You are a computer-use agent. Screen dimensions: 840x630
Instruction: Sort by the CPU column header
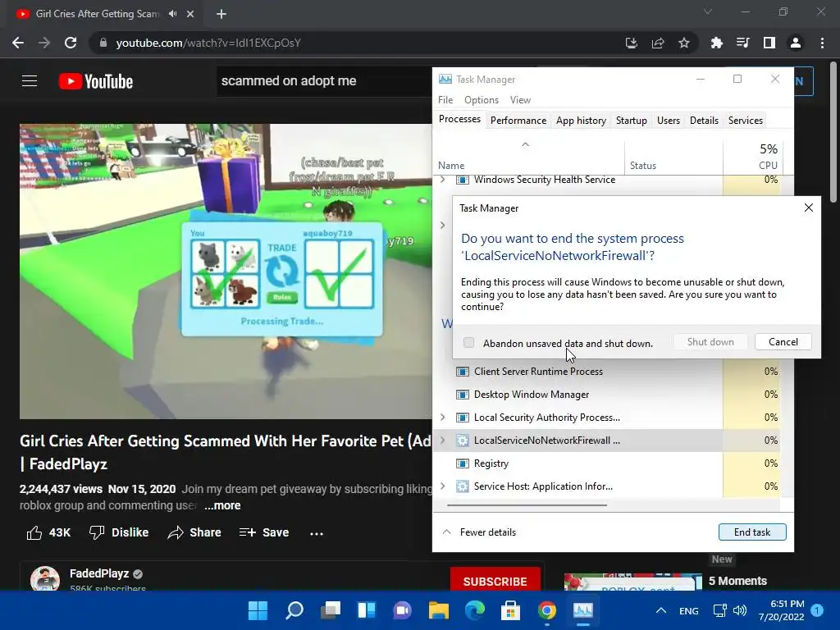[x=752, y=156]
